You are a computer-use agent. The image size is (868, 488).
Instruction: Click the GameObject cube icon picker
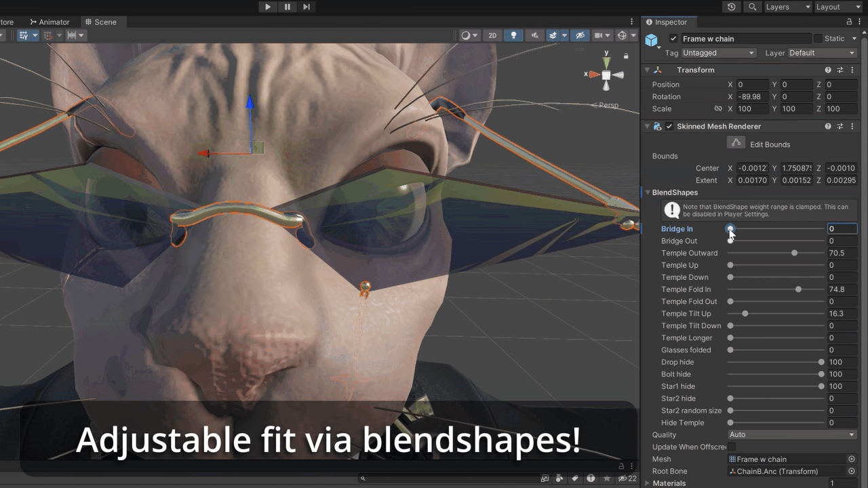pos(652,41)
